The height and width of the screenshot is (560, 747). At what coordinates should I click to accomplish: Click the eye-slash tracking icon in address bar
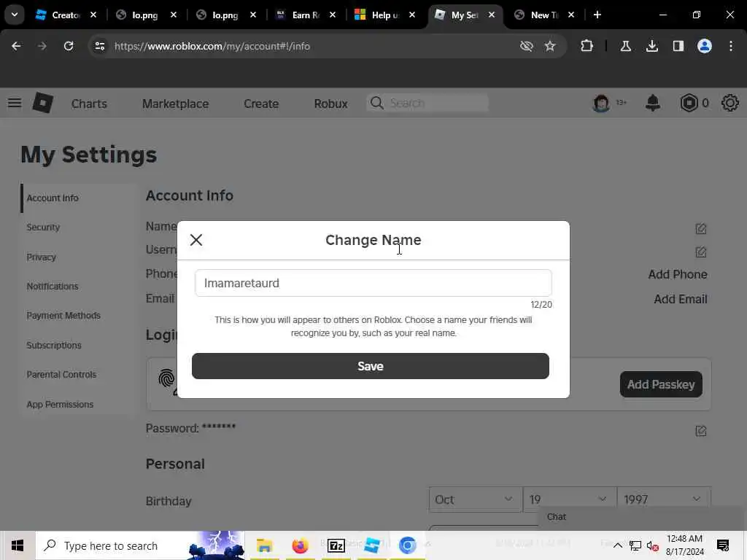pos(527,46)
